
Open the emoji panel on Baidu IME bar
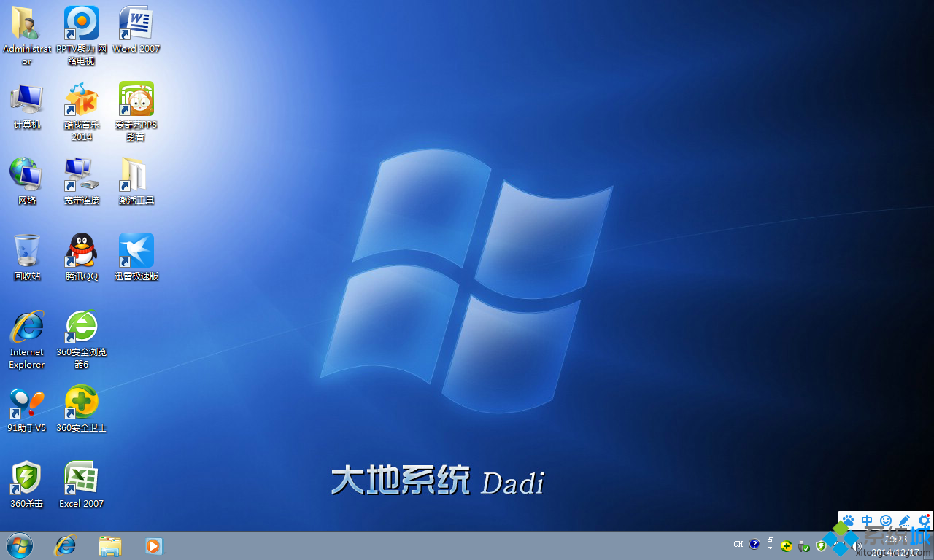point(884,520)
